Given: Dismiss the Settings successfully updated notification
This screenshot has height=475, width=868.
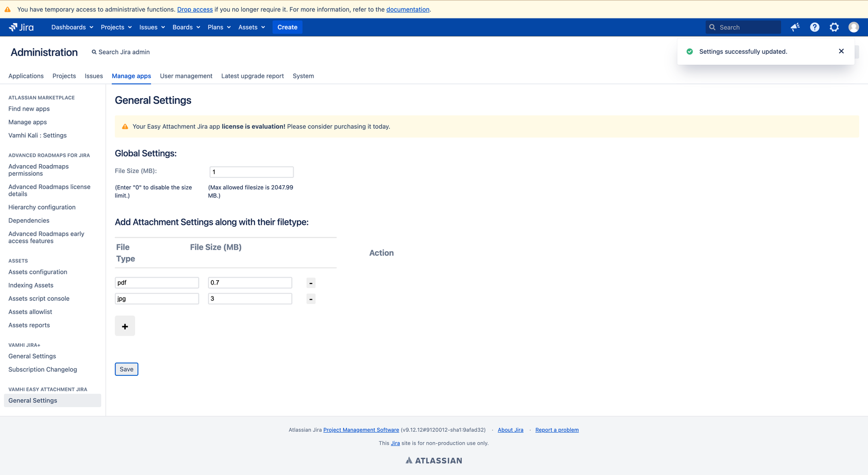Looking at the screenshot, I should [841, 51].
